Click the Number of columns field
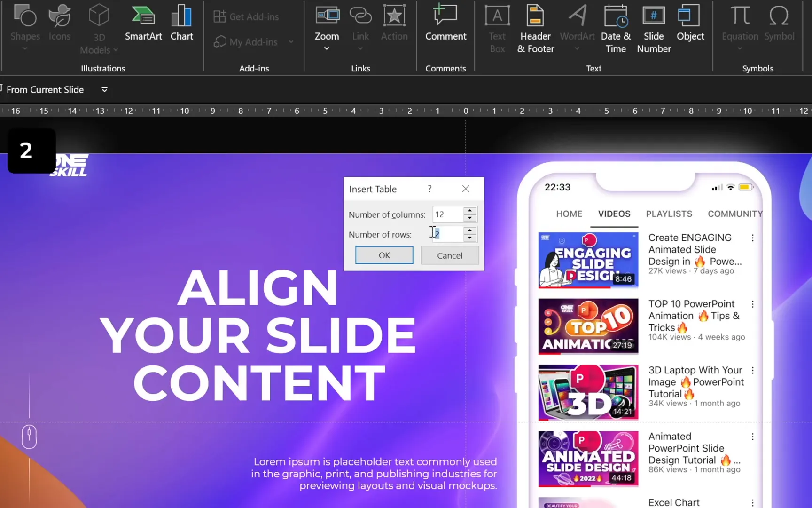This screenshot has width=812, height=508. click(x=448, y=214)
